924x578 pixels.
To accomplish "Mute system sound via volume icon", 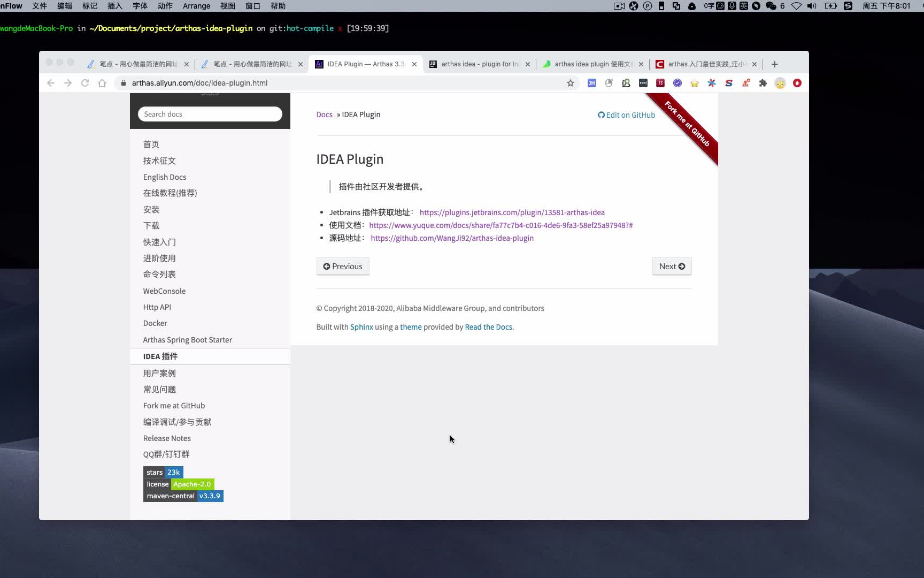I will click(x=812, y=6).
